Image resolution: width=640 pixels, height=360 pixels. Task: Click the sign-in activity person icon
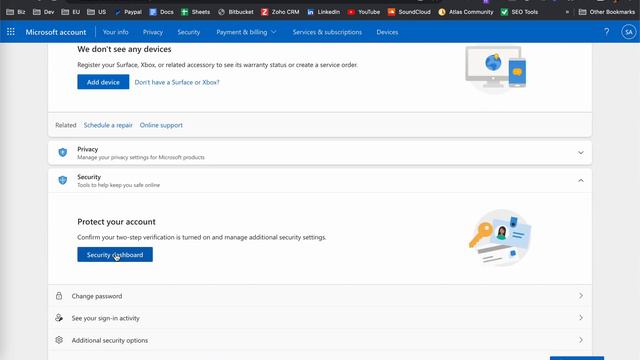point(59,318)
